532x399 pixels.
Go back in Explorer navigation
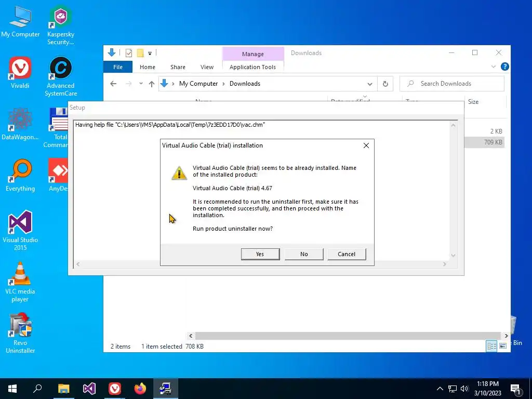pos(113,84)
